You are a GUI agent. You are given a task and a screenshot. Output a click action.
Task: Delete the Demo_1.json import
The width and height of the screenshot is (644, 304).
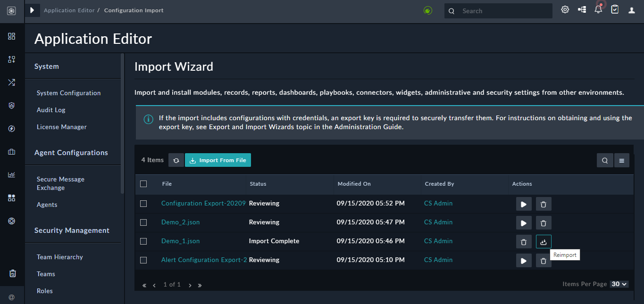524,242
